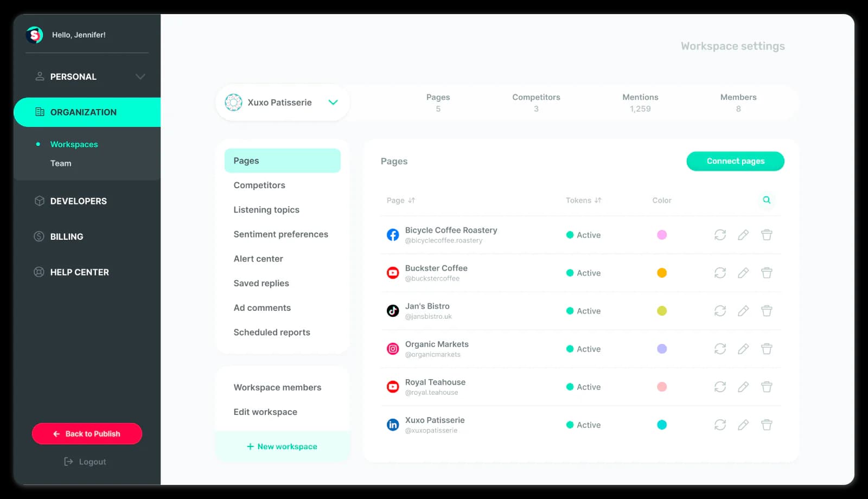
Task: Delete the Royal Teahouse page
Action: pyautogui.click(x=767, y=387)
